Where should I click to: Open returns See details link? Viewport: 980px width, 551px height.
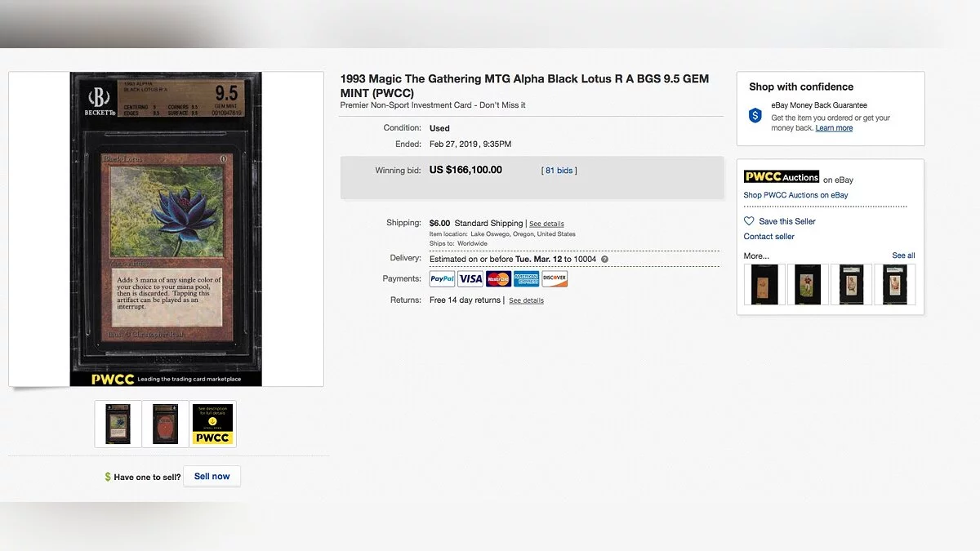click(x=526, y=300)
